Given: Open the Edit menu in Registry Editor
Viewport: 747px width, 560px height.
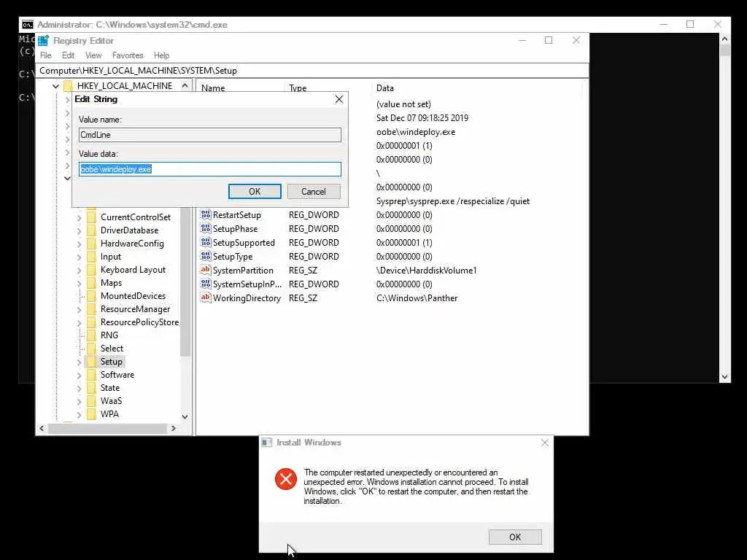Looking at the screenshot, I should point(68,55).
